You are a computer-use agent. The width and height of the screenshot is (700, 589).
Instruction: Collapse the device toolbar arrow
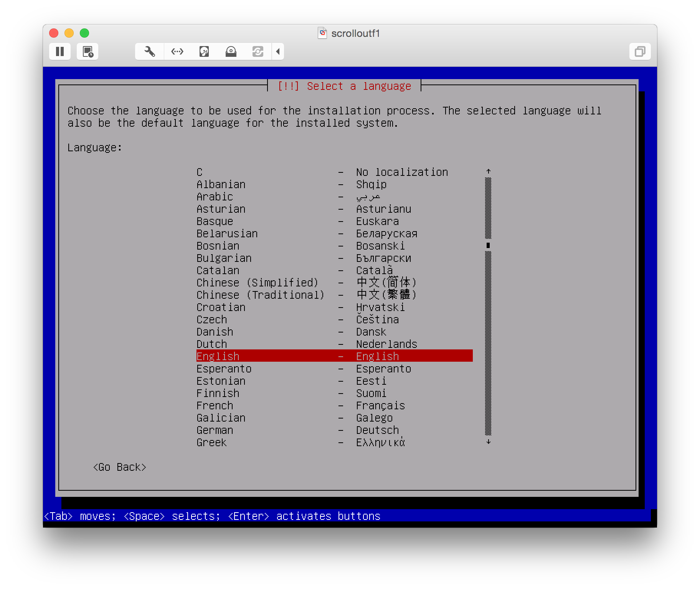tap(278, 51)
